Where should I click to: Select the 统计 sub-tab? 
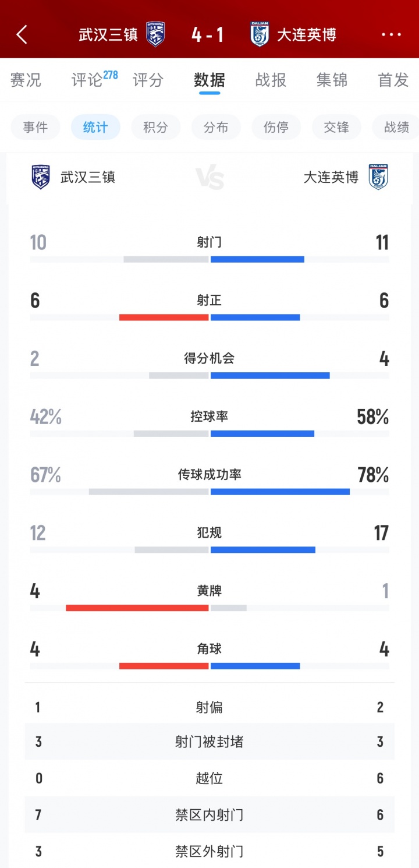click(95, 127)
